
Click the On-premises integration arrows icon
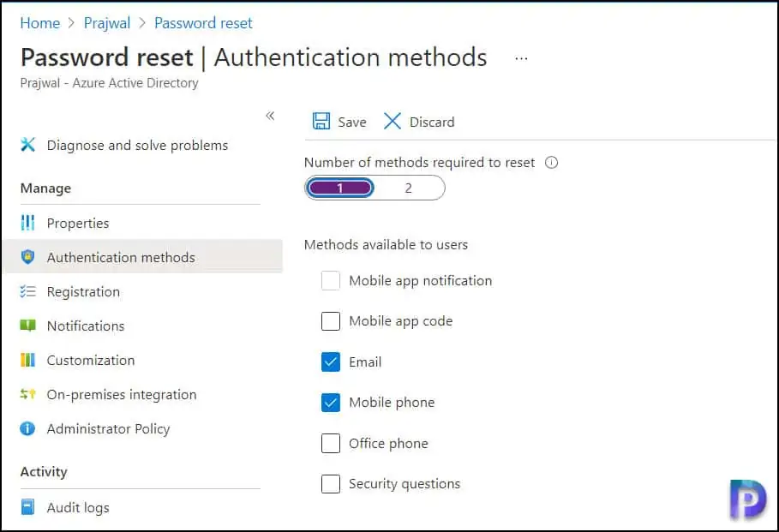27,394
